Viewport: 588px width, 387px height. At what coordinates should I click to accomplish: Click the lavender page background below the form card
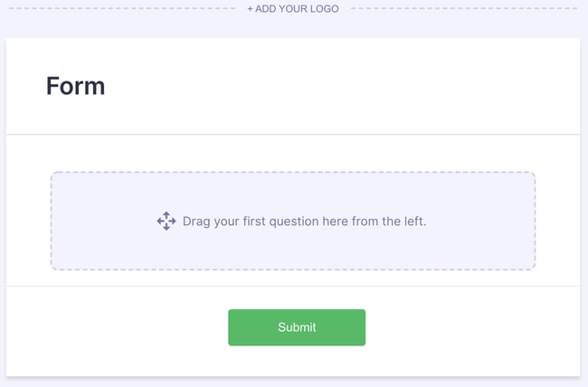pos(293,382)
